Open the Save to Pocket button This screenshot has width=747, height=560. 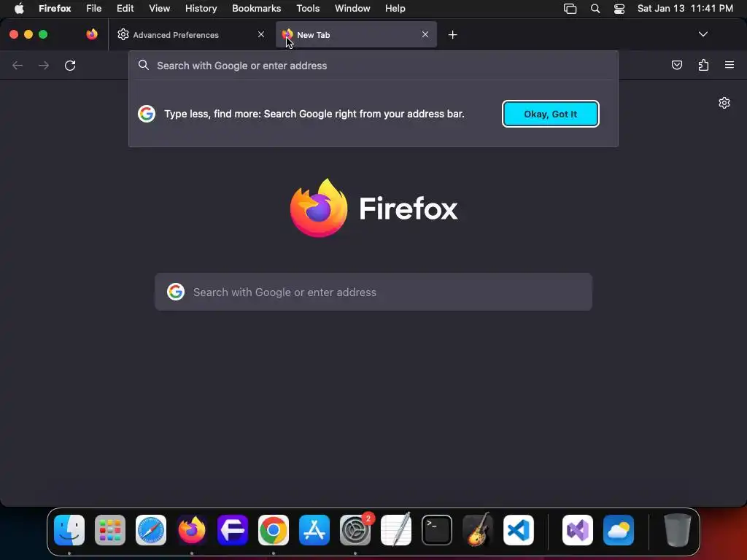click(x=676, y=65)
